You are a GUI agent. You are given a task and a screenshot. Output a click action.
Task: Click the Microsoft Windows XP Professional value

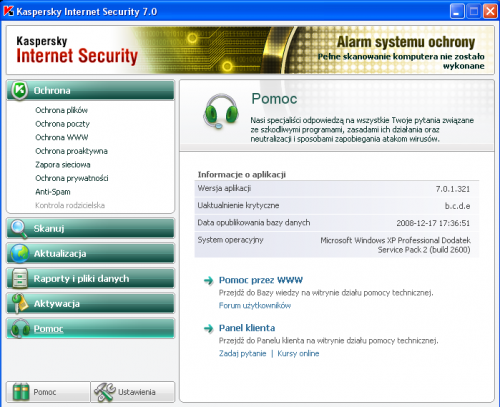click(x=395, y=245)
